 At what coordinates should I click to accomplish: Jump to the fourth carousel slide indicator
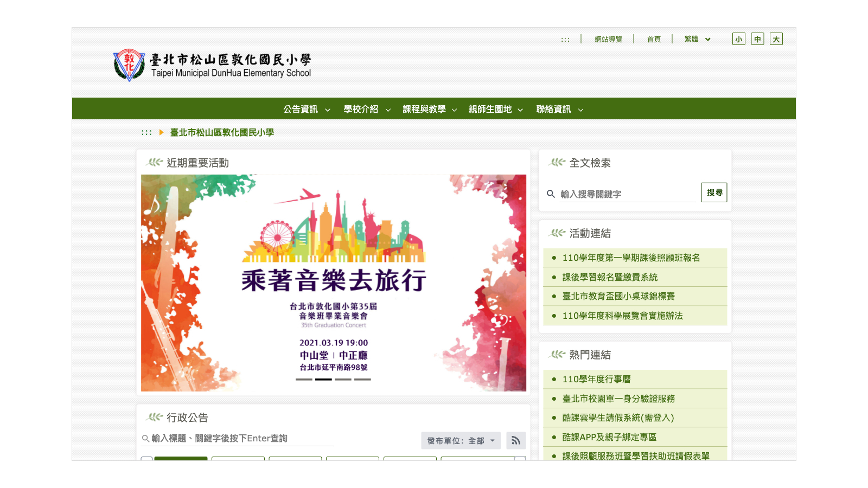pyautogui.click(x=362, y=380)
